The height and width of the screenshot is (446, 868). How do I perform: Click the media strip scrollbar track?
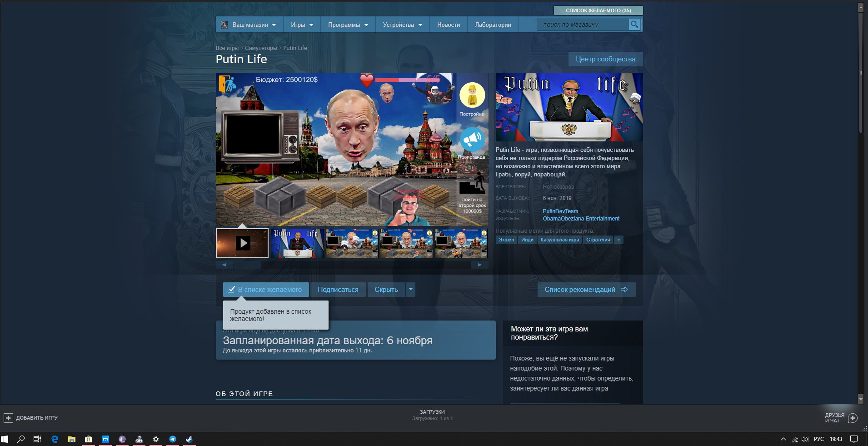coord(352,265)
